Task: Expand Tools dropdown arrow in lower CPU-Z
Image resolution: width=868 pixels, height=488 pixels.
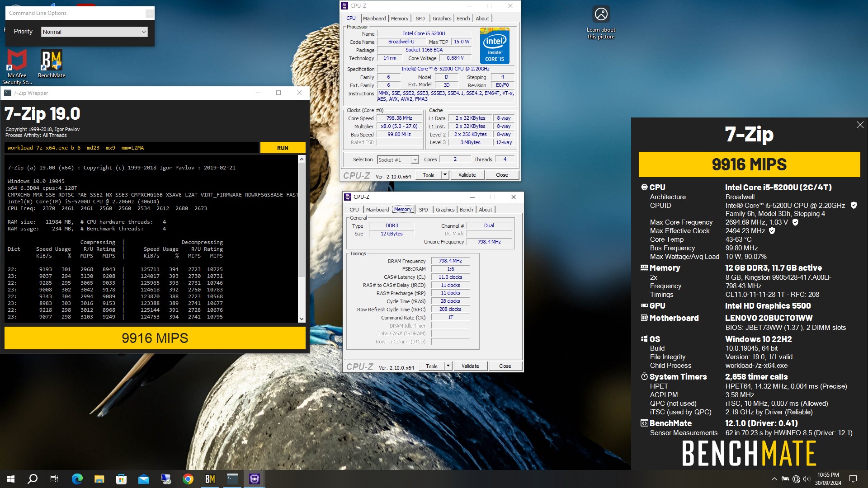Action: pyautogui.click(x=448, y=366)
